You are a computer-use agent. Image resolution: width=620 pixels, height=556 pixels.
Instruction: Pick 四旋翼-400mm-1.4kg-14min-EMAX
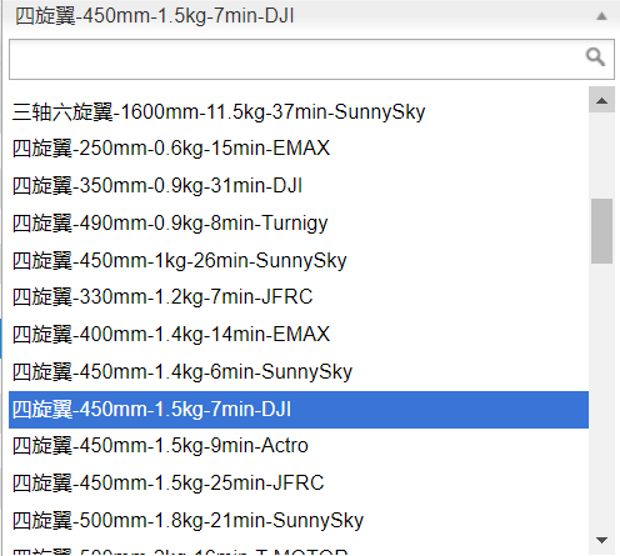[299, 334]
